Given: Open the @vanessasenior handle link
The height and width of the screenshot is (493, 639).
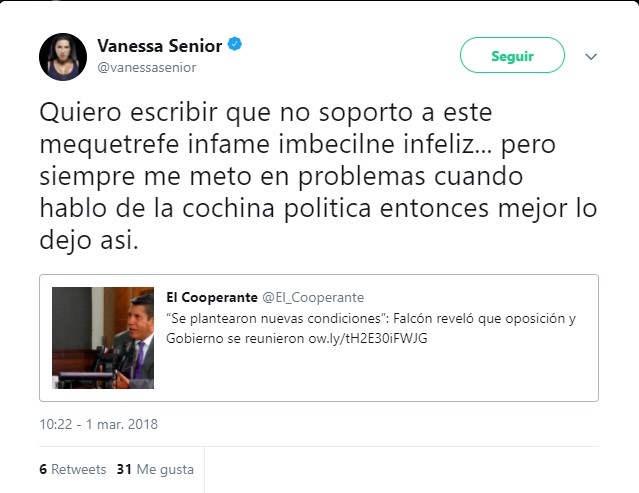Looking at the screenshot, I should click(146, 67).
